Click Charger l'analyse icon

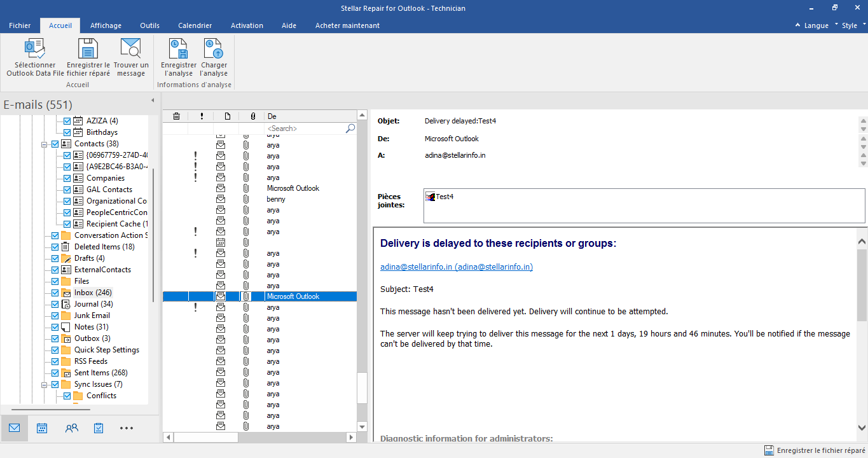point(214,48)
